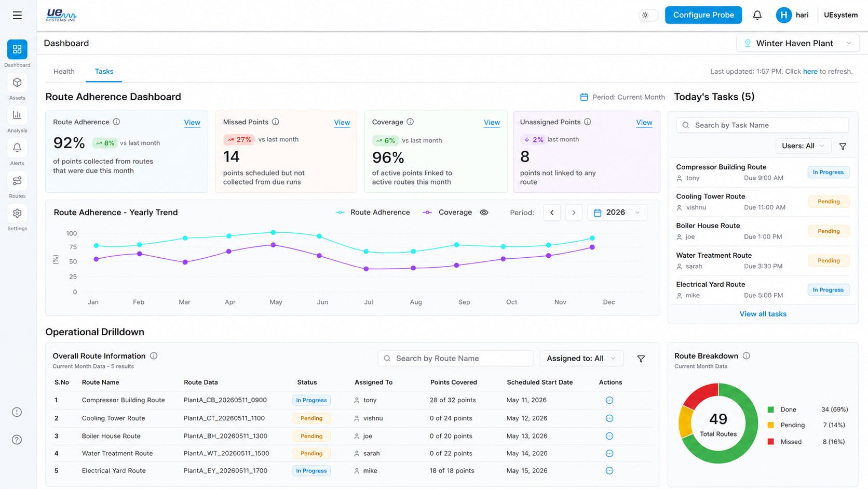Screen dimensions: 868x489
Task: Open the hamburger menu
Action: pos(17,16)
